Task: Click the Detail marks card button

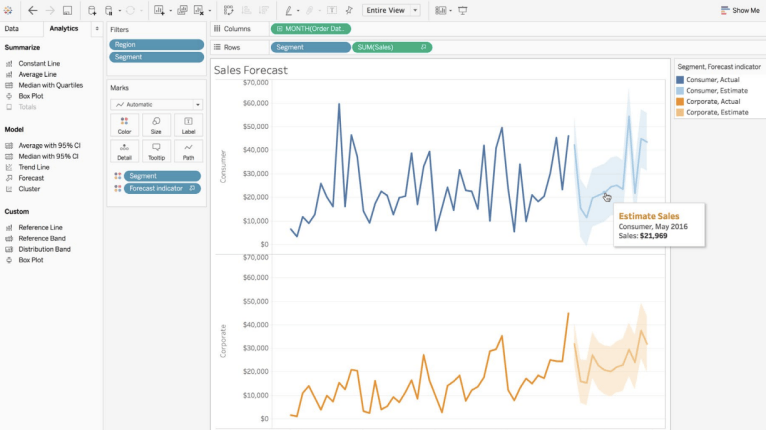Action: coord(124,151)
